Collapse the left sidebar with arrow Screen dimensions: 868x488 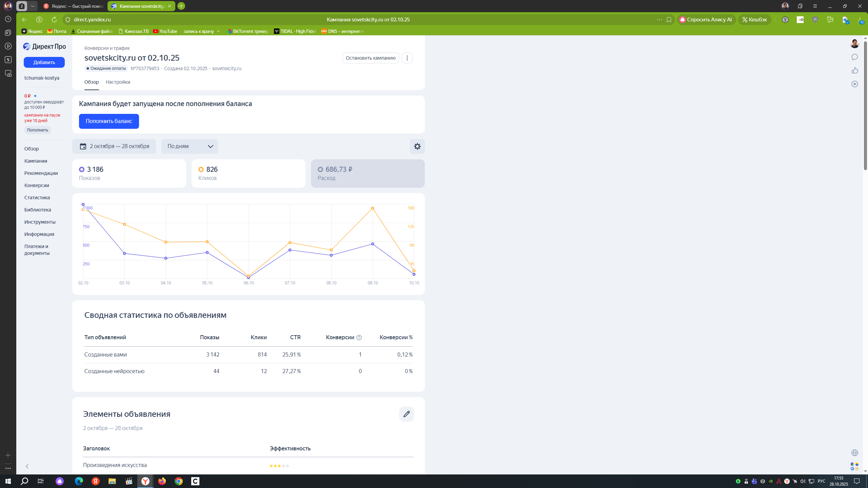27,466
